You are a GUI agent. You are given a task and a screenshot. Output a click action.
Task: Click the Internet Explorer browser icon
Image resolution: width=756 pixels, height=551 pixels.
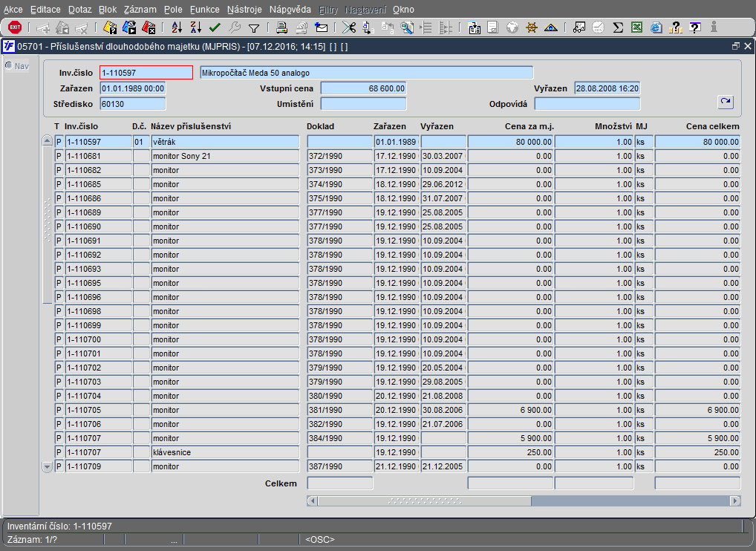[656, 27]
